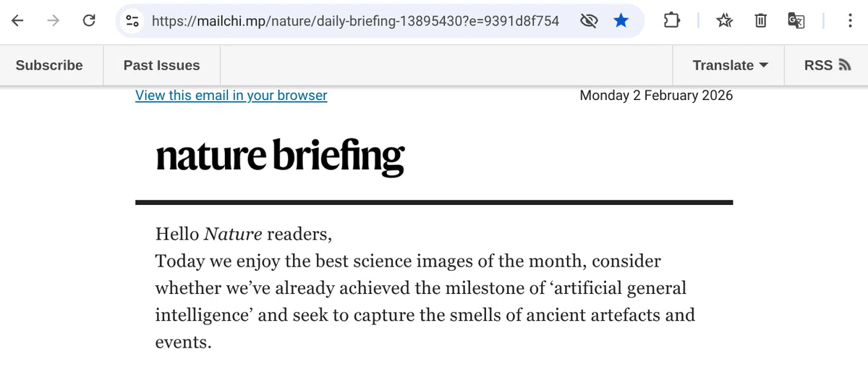Click the trash can extension icon
This screenshot has height=378, width=868.
coord(760,21)
